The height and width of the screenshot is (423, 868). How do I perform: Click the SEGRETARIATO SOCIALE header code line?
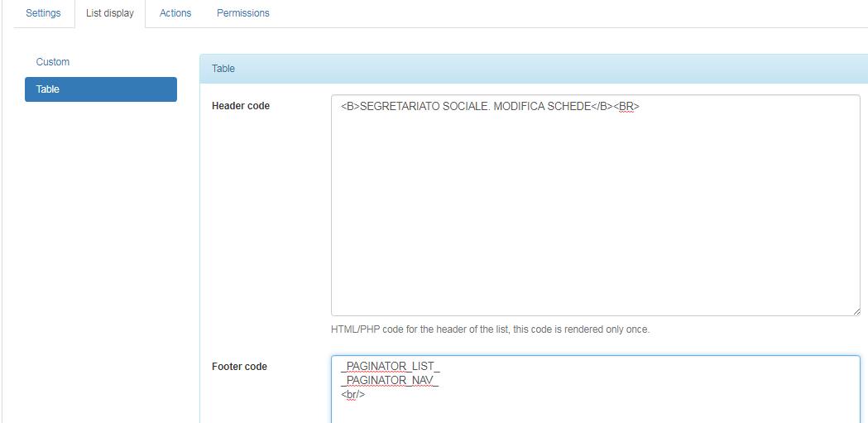pyautogui.click(x=491, y=106)
